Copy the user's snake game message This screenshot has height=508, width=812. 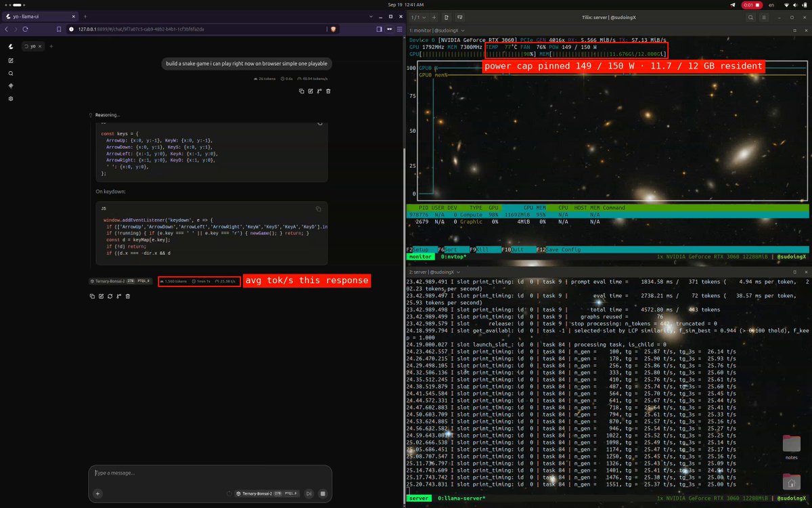[302, 91]
